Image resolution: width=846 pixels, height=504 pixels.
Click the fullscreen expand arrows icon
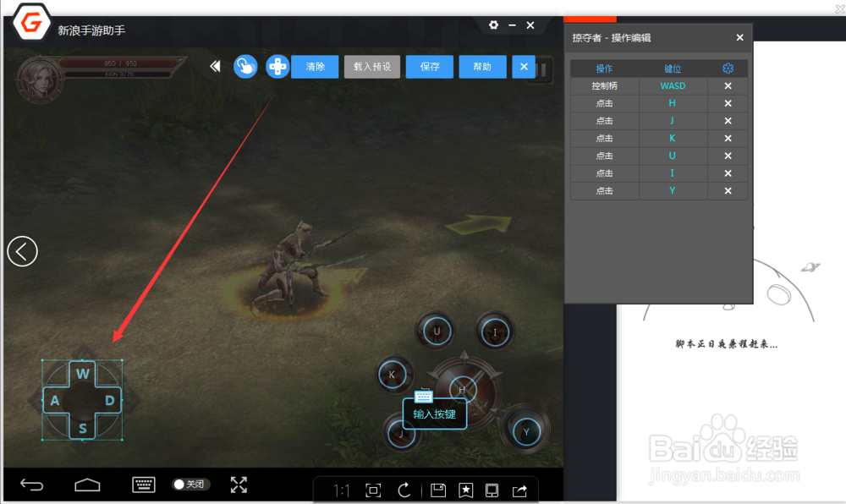(239, 485)
